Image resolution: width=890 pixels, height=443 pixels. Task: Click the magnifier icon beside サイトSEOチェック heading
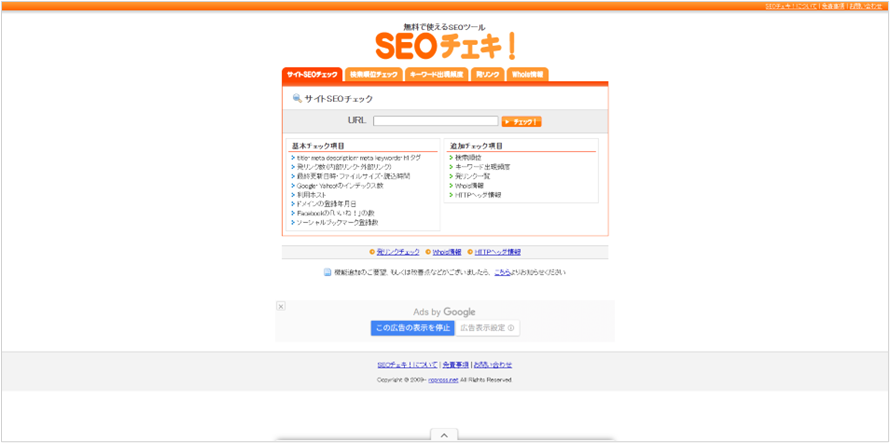297,98
